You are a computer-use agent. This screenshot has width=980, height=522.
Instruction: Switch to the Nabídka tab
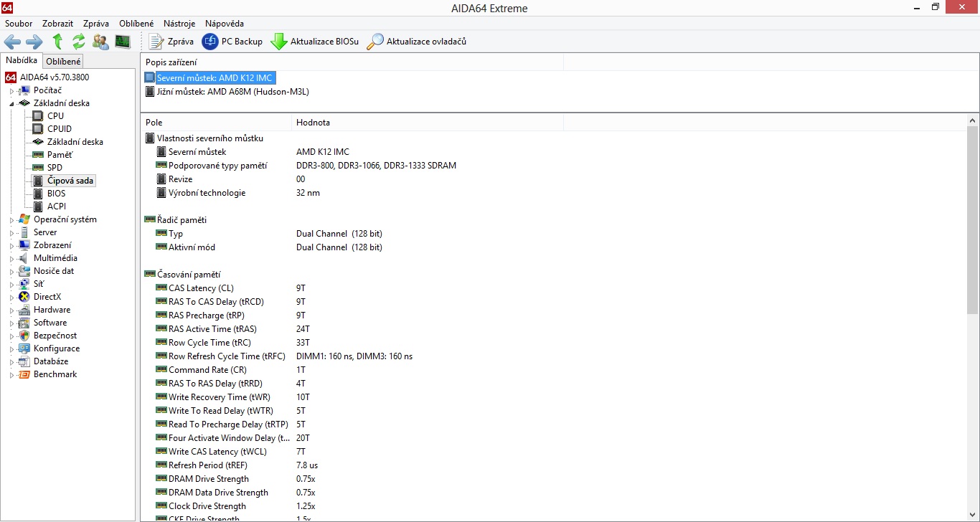(x=22, y=60)
